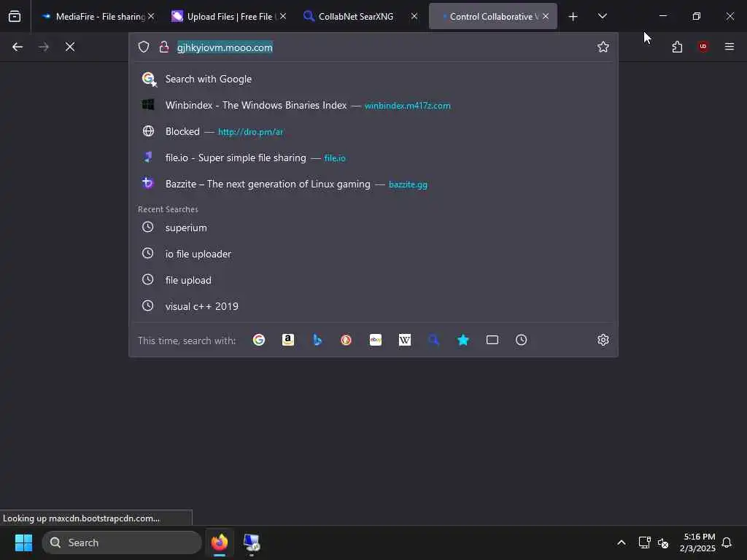Switch to Upload Files | Free File tab
Screen dimensions: 747x560
[x=229, y=16]
